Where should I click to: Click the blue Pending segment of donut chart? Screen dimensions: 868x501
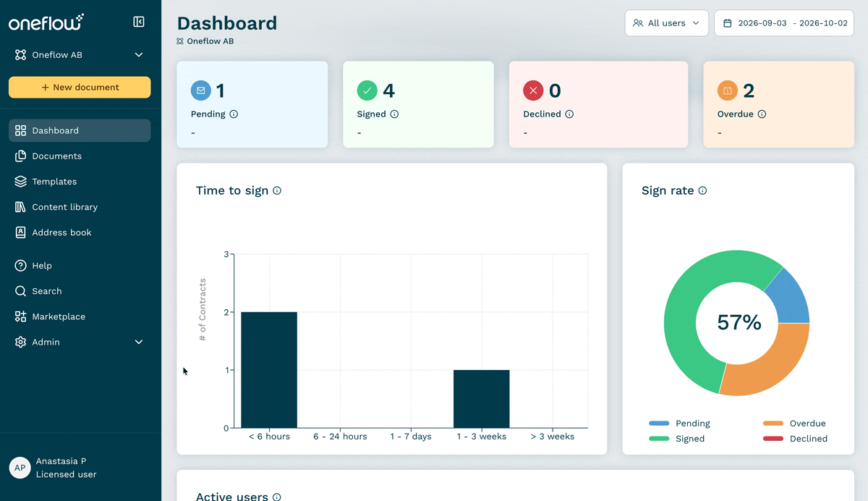click(790, 298)
